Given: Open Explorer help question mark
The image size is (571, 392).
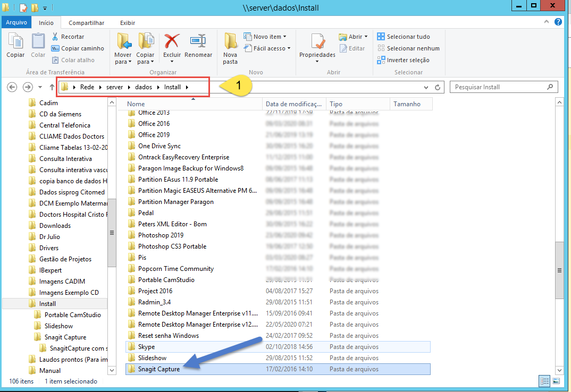Looking at the screenshot, I should point(558,22).
